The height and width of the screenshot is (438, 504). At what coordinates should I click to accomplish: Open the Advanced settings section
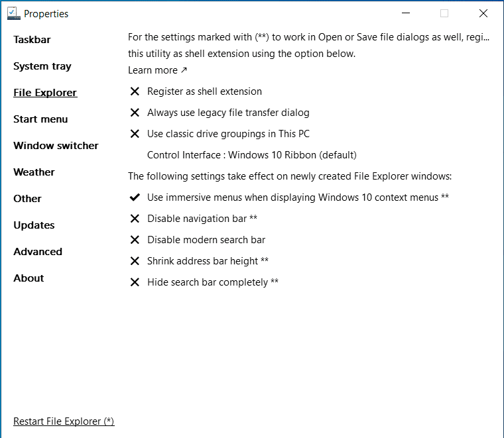(38, 252)
